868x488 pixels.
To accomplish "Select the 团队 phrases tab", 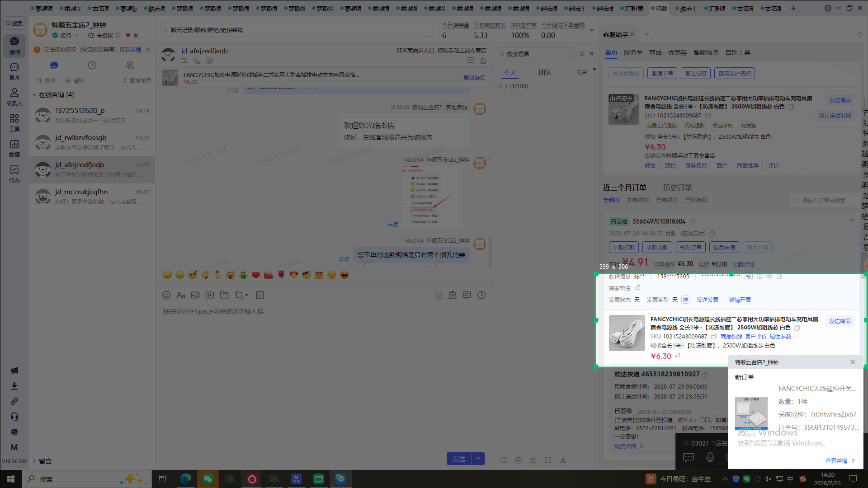I will coord(545,72).
